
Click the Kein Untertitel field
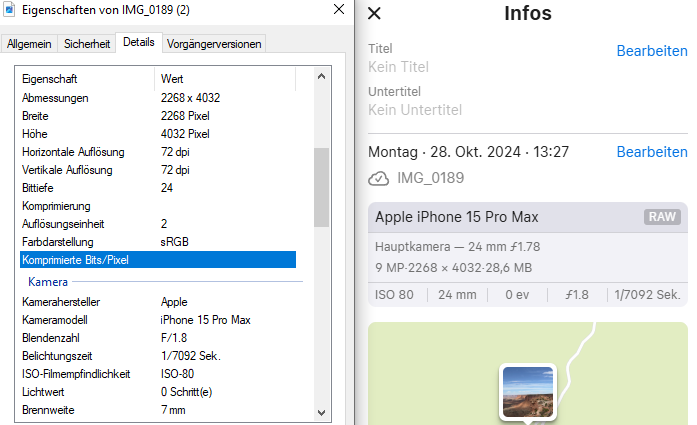[415, 110]
